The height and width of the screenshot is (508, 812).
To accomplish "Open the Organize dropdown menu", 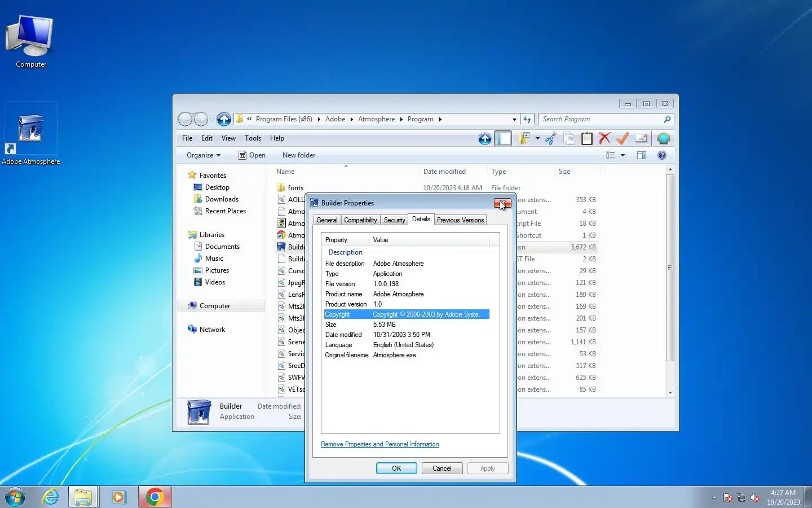I will click(204, 155).
